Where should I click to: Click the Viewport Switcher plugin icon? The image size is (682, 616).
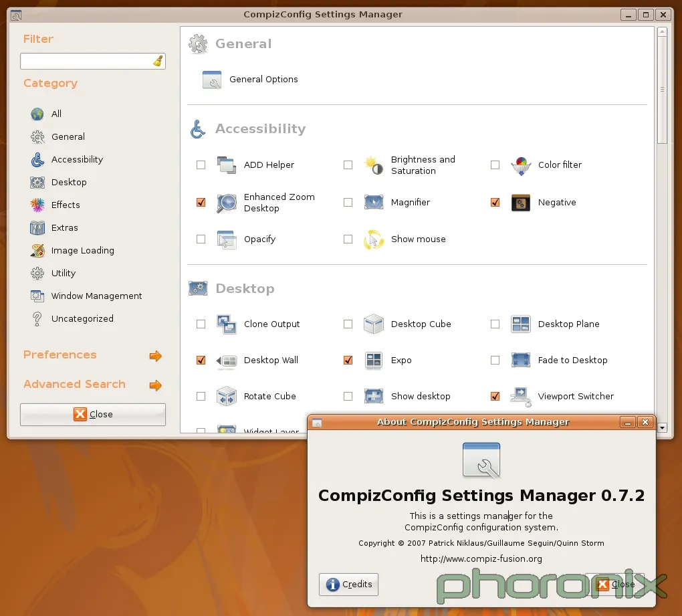[521, 397]
